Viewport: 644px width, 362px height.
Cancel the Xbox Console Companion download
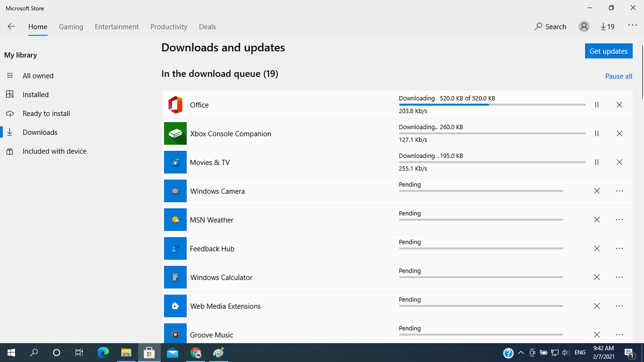(619, 133)
